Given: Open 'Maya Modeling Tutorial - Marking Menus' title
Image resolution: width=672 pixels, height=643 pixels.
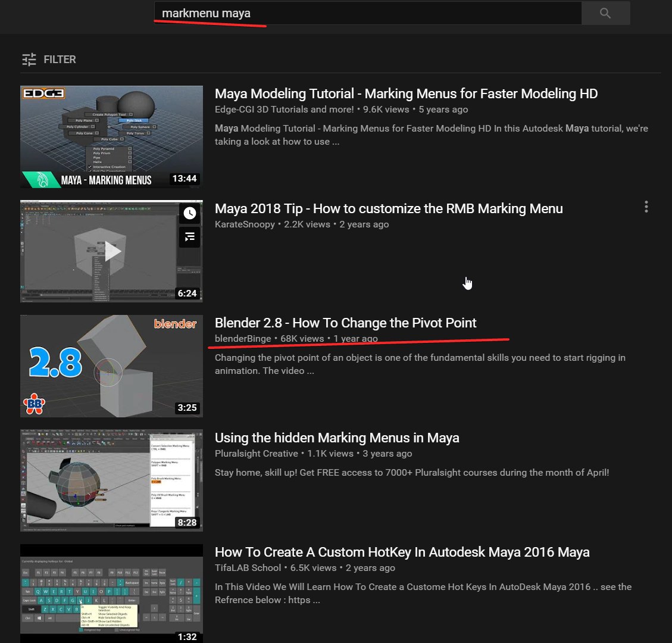Looking at the screenshot, I should pyautogui.click(x=406, y=93).
